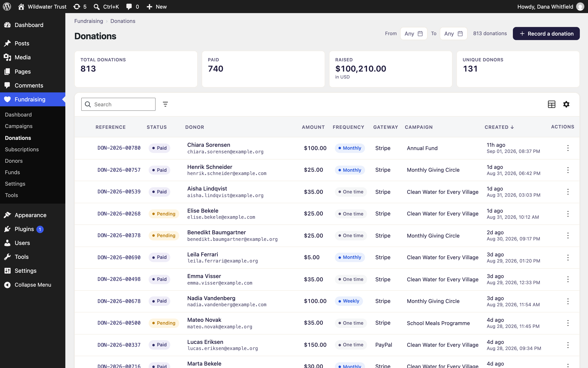588x368 pixels.
Task: Open Fundraising Settings submenu
Action: click(15, 184)
